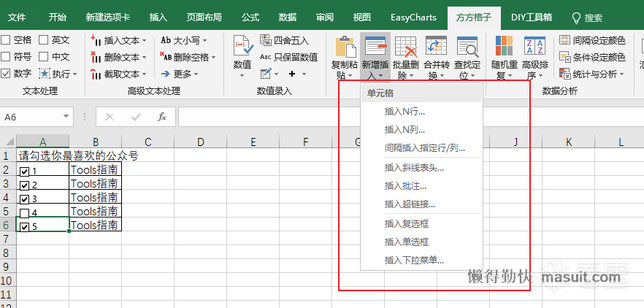Uncheck checkbox 2 in cell A3
The width and height of the screenshot is (644, 308).
(x=25, y=185)
